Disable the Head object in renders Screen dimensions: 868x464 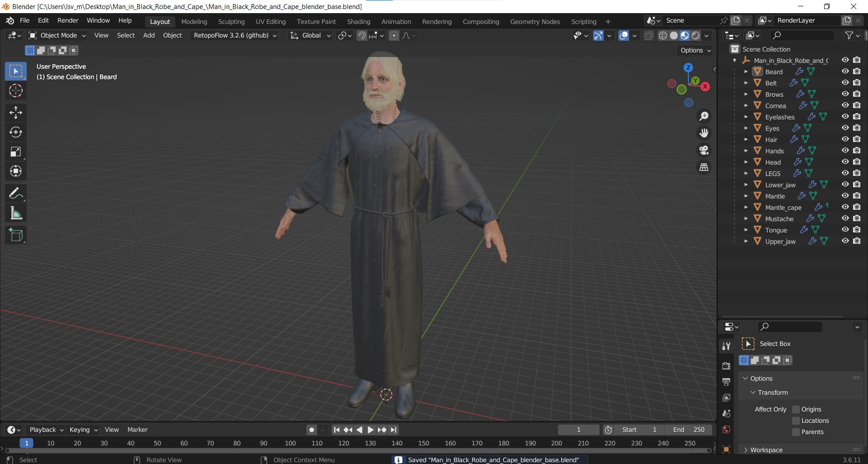coord(857,162)
